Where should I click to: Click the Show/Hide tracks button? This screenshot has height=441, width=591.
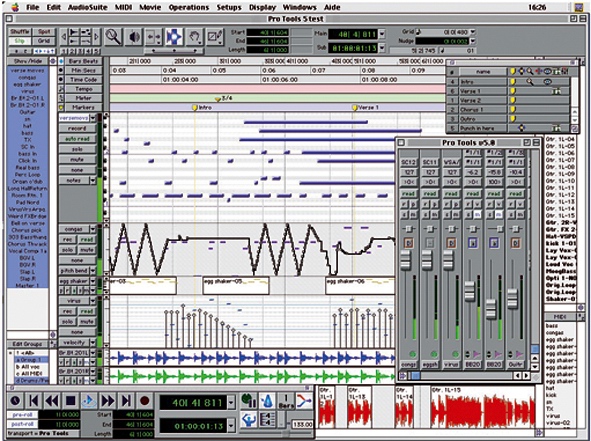point(28,61)
